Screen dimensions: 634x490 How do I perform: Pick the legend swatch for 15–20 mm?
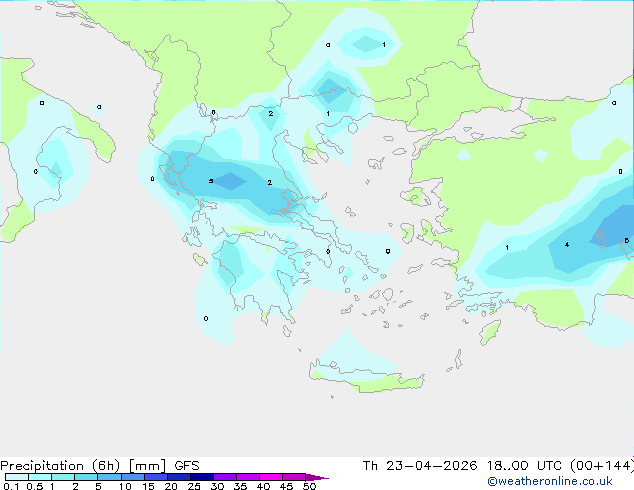(x=156, y=477)
